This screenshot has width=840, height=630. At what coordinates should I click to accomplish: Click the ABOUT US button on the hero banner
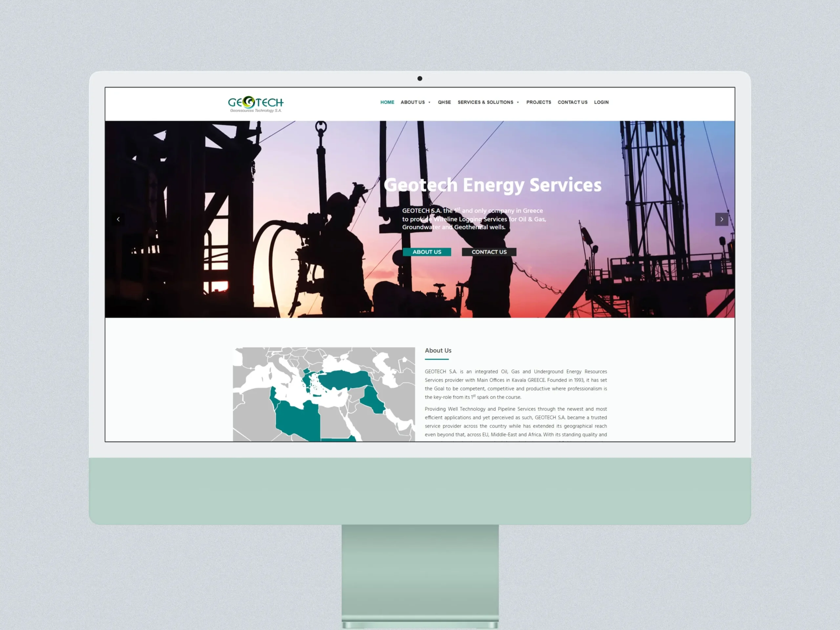coord(427,252)
